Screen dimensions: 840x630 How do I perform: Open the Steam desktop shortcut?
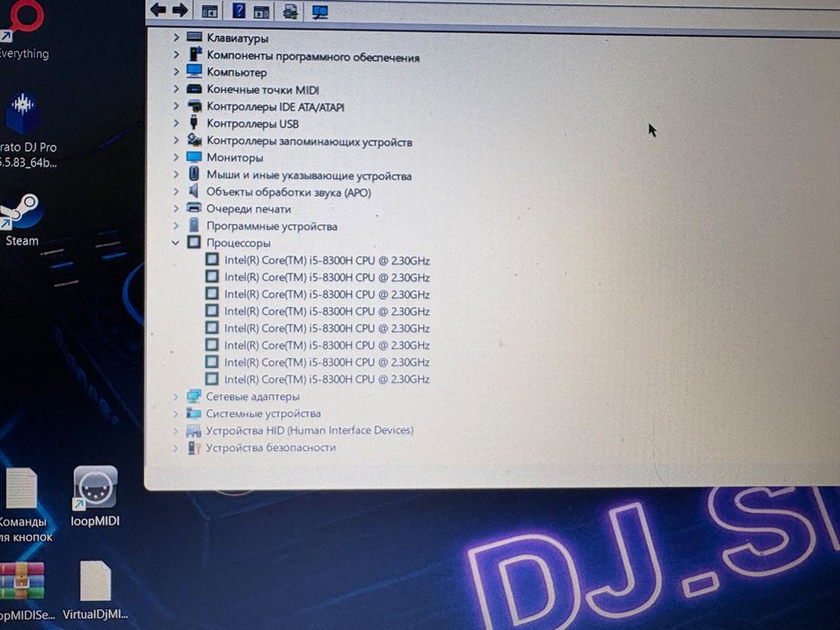(21, 220)
